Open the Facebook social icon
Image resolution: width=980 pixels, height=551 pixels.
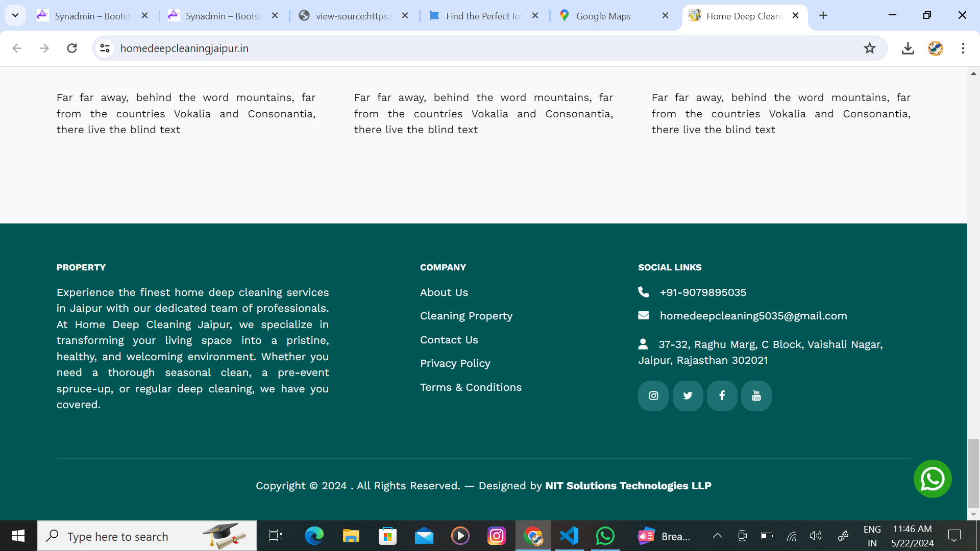click(722, 395)
